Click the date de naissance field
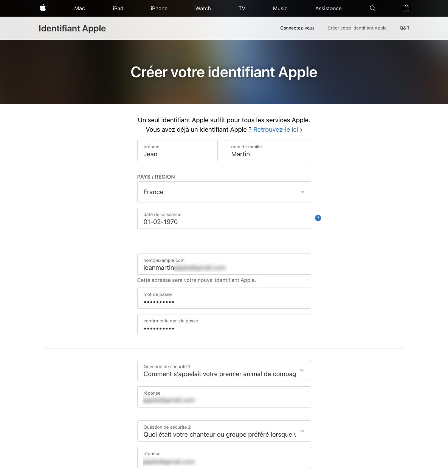 coord(224,218)
